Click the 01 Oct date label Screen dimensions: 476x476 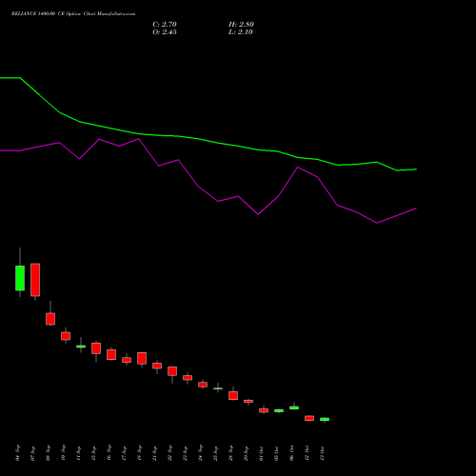click(x=262, y=453)
